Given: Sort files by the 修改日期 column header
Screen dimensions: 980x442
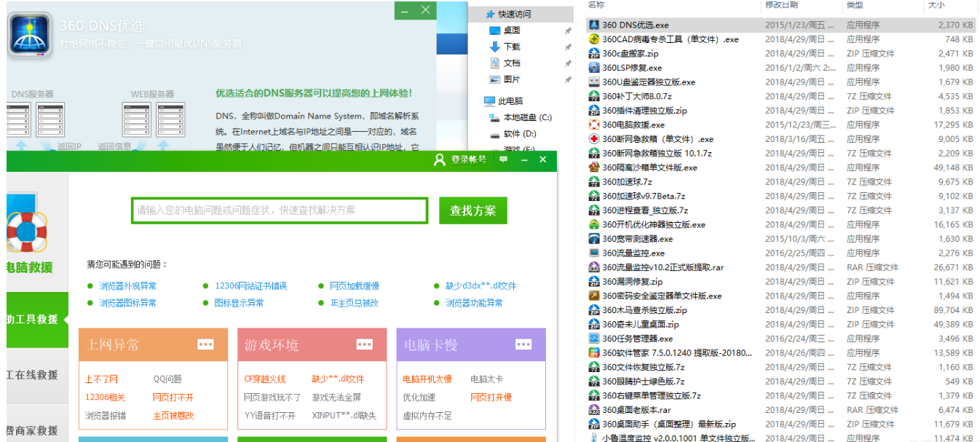Looking at the screenshot, I should (x=781, y=5).
